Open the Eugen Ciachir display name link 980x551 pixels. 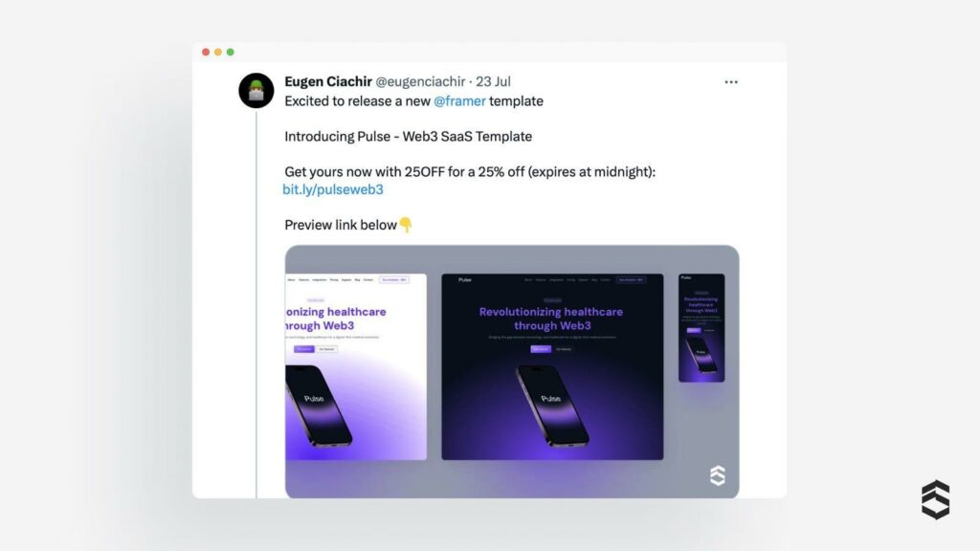coord(328,82)
